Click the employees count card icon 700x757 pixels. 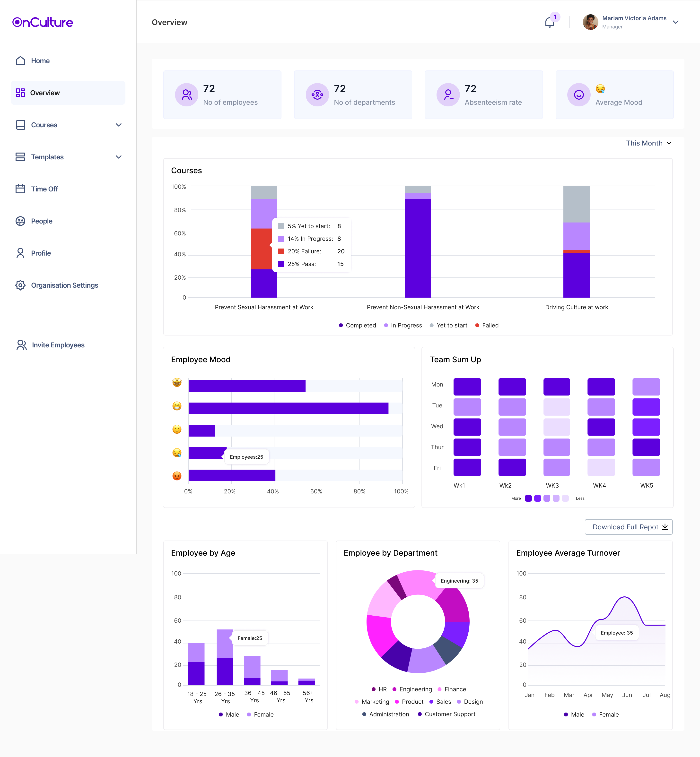[186, 95]
